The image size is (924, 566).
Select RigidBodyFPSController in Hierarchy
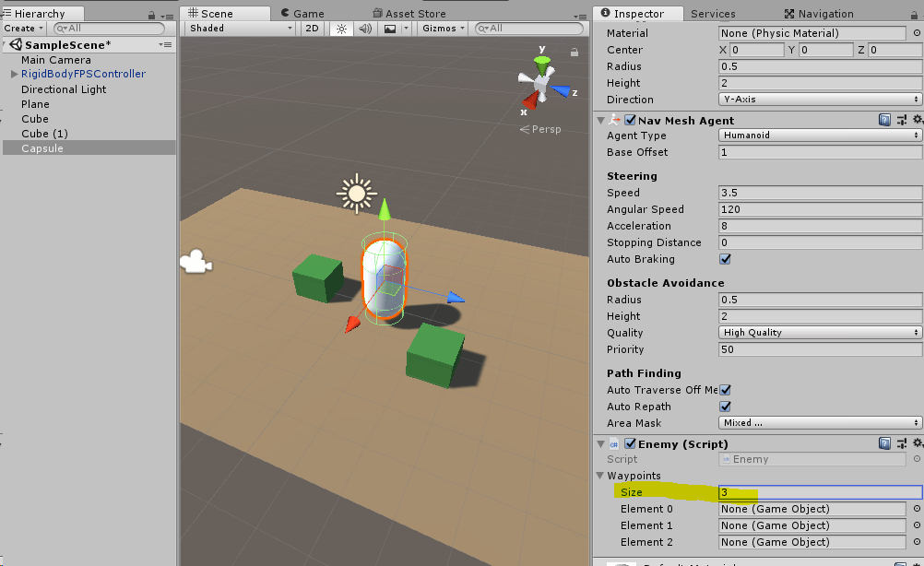83,75
